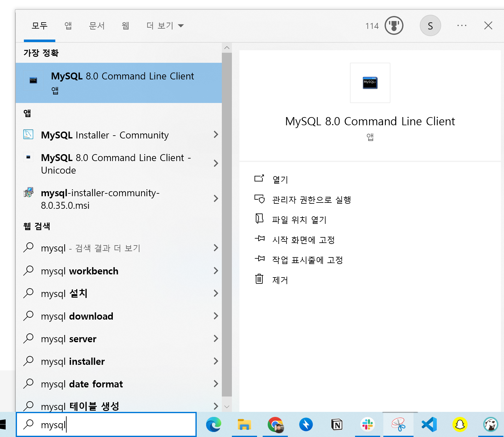Click the large MySQL app icon in the preview pane
The height and width of the screenshot is (437, 504).
[x=370, y=83]
